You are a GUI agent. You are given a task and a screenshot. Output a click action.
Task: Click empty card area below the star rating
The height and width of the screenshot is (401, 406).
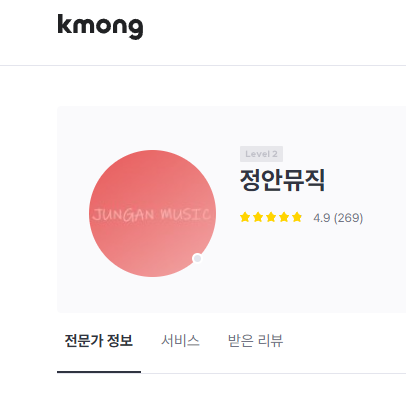click(x=300, y=267)
